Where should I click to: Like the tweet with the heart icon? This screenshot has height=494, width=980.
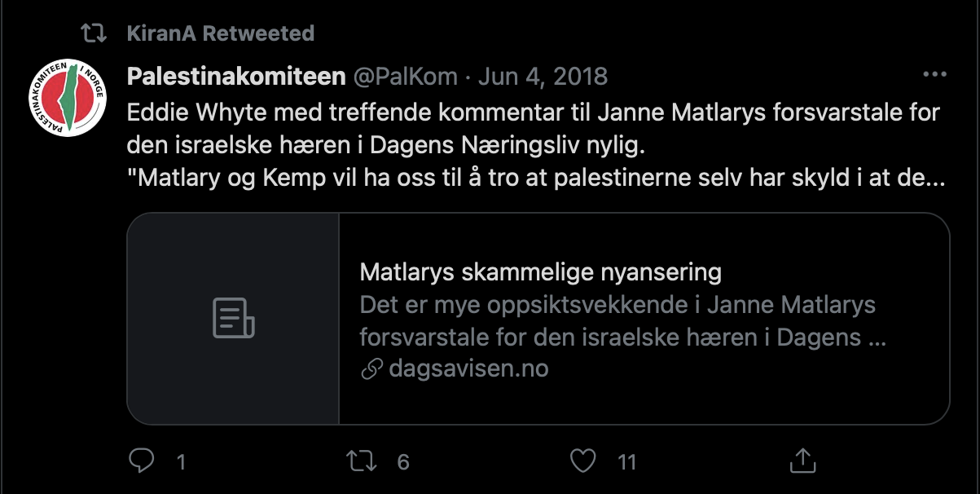582,461
